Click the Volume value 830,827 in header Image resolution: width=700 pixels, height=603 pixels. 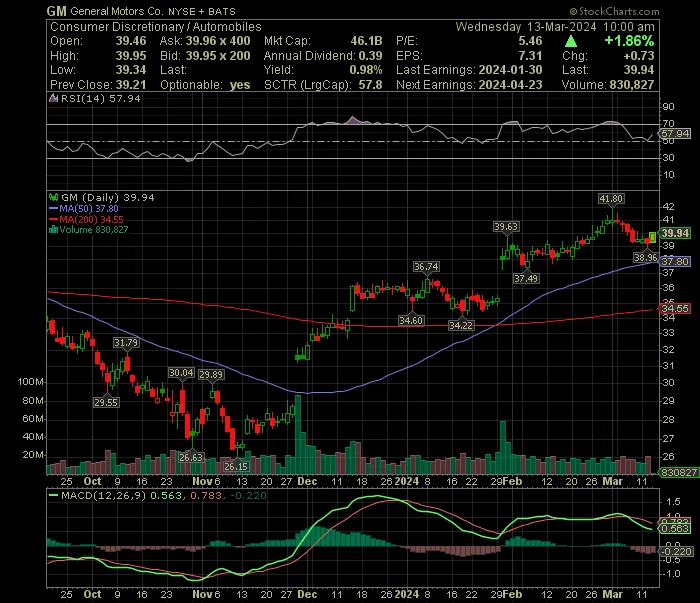[630, 85]
